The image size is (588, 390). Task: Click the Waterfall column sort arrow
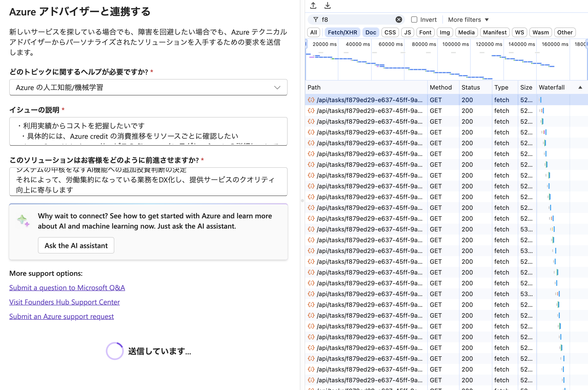click(580, 87)
